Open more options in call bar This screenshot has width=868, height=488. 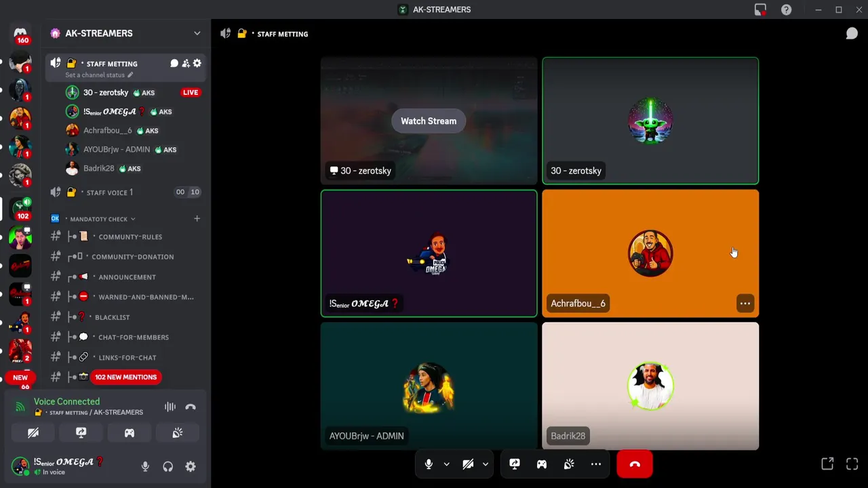(596, 464)
